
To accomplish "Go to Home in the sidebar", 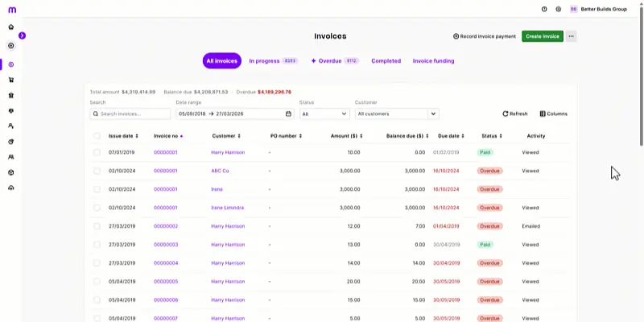I will tap(11, 27).
